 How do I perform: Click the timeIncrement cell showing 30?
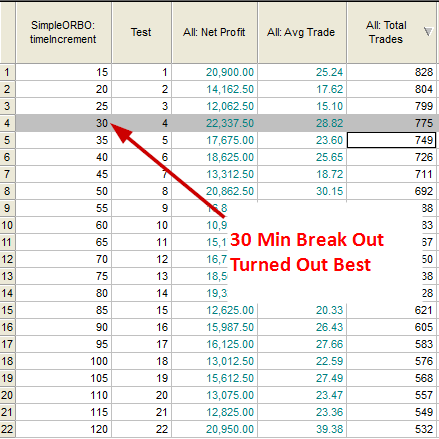63,123
